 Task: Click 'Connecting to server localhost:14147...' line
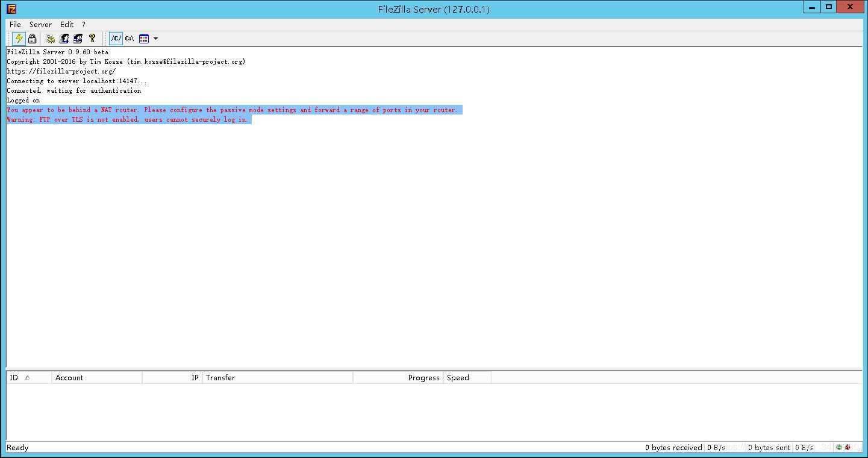pyautogui.click(x=76, y=81)
